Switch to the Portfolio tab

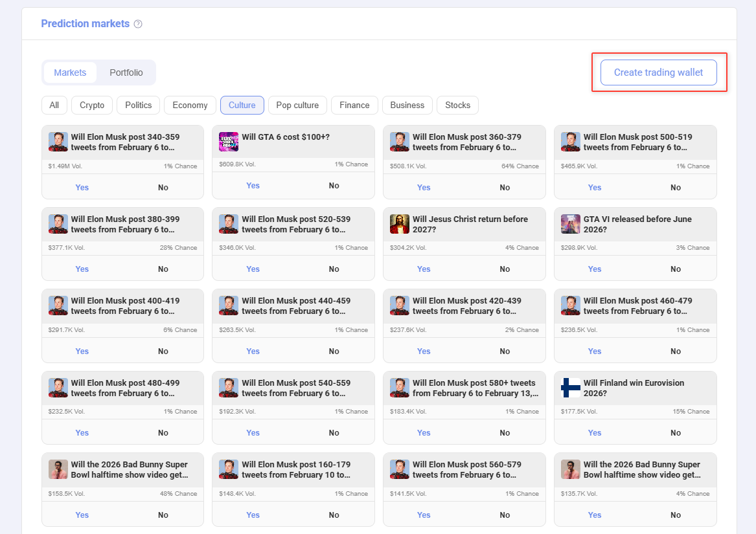[x=126, y=72]
